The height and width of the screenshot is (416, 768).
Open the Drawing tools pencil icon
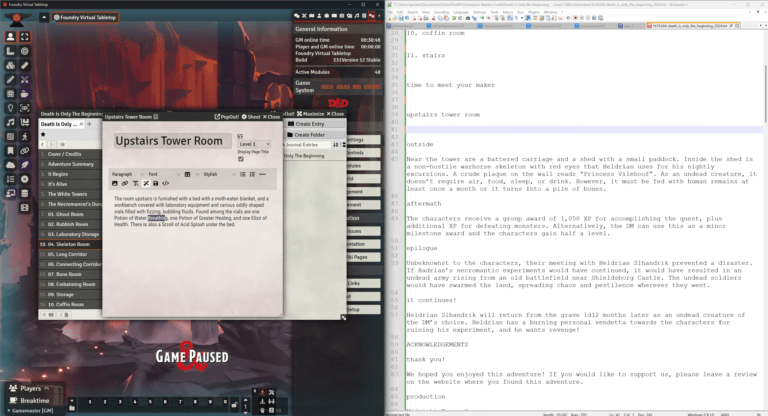pyautogui.click(x=10, y=79)
